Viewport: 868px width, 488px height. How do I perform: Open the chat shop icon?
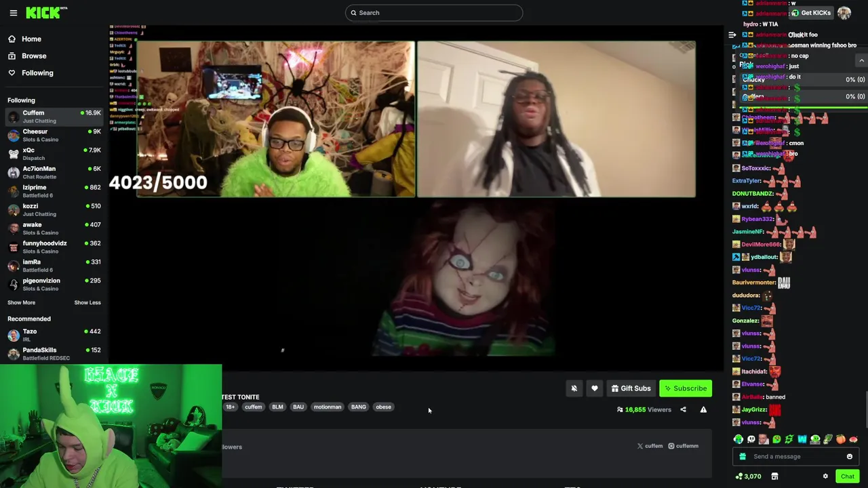click(x=774, y=476)
